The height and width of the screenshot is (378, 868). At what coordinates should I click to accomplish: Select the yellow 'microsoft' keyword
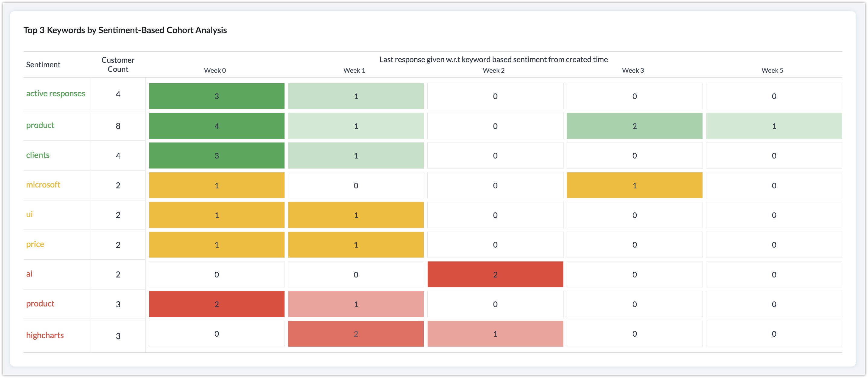[x=43, y=185]
